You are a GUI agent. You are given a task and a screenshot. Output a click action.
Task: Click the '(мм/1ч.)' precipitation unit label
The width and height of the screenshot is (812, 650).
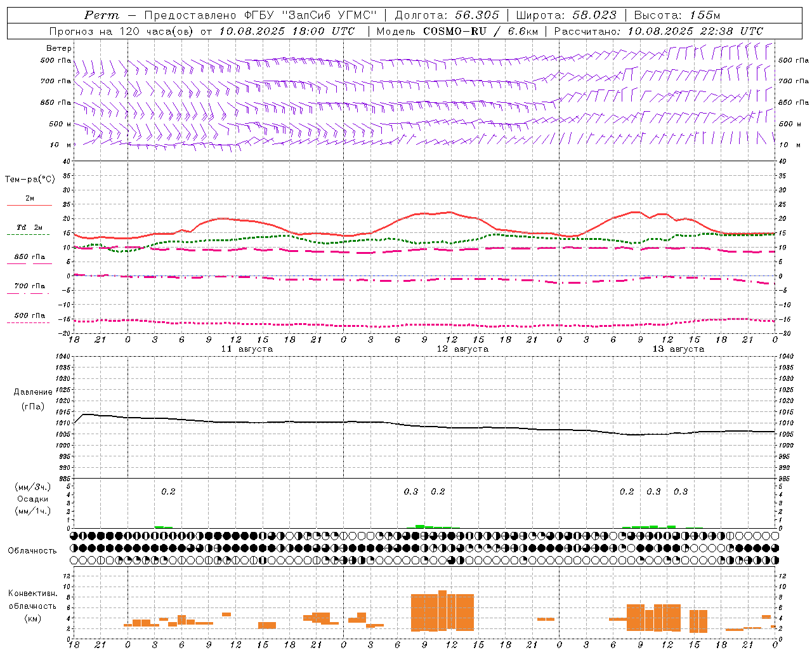tap(32, 511)
